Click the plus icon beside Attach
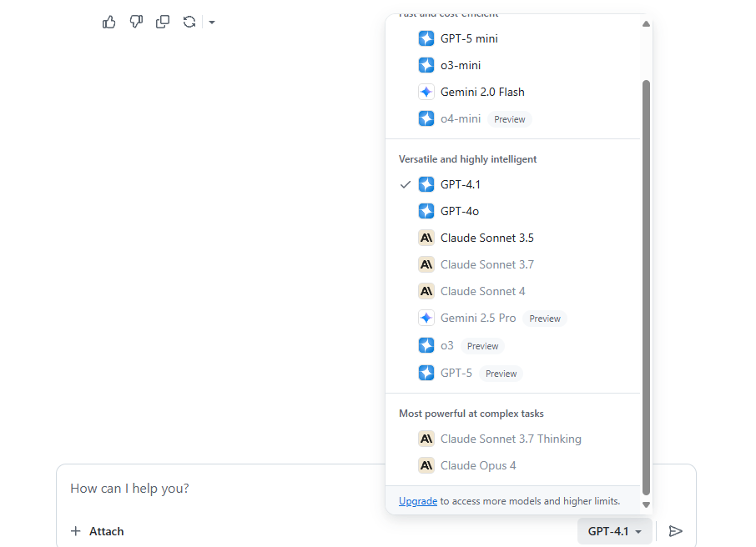Viewport: 756px width, 547px height. click(76, 531)
